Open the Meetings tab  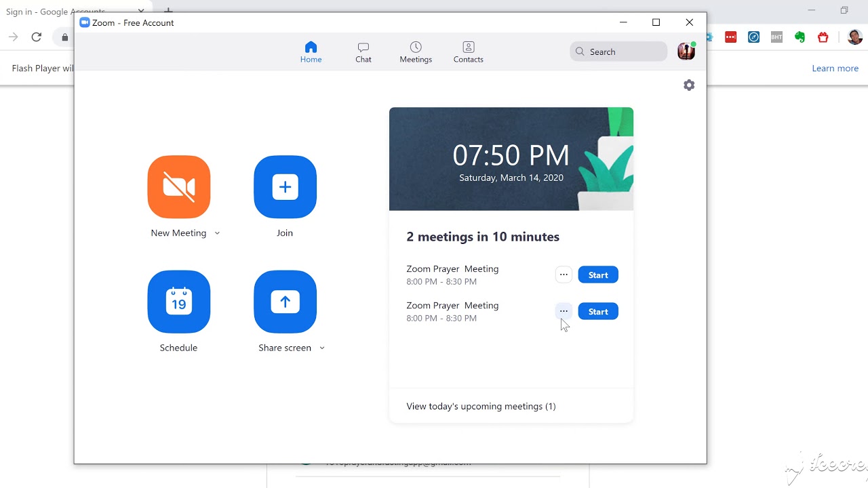pyautogui.click(x=416, y=52)
